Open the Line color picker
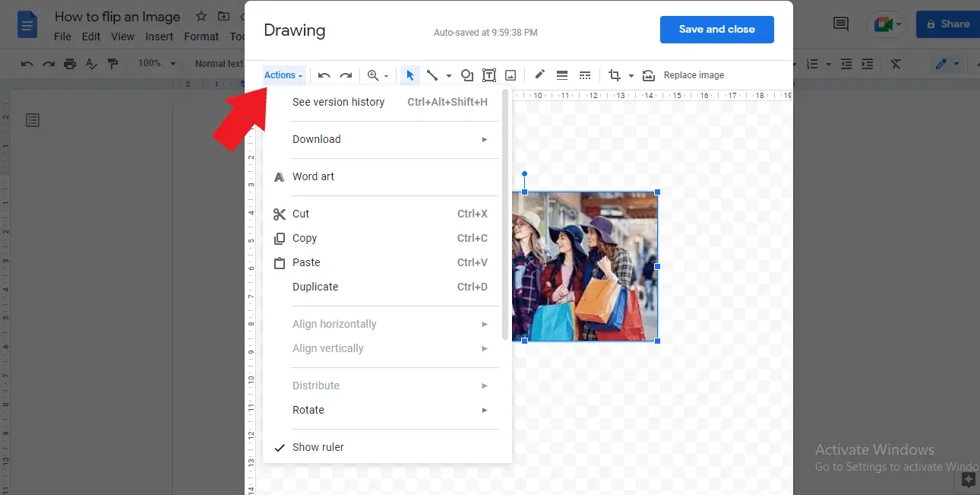 [539, 75]
